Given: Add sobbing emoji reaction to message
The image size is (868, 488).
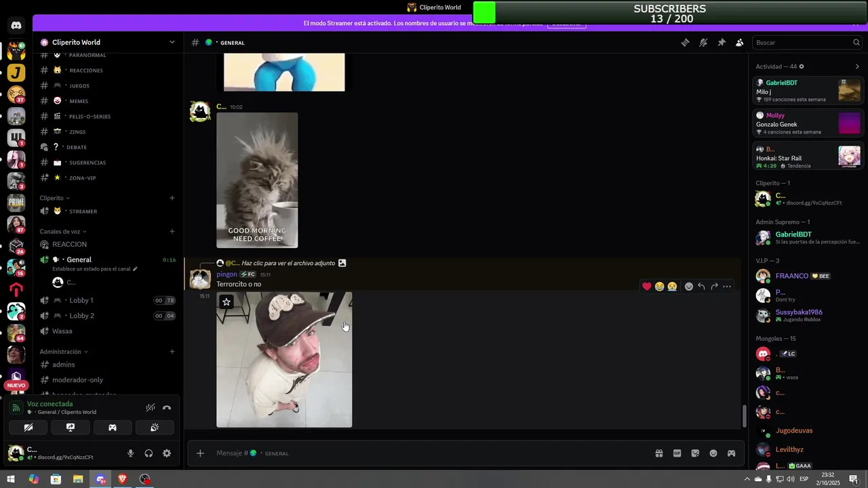Looking at the screenshot, I should click(x=671, y=286).
